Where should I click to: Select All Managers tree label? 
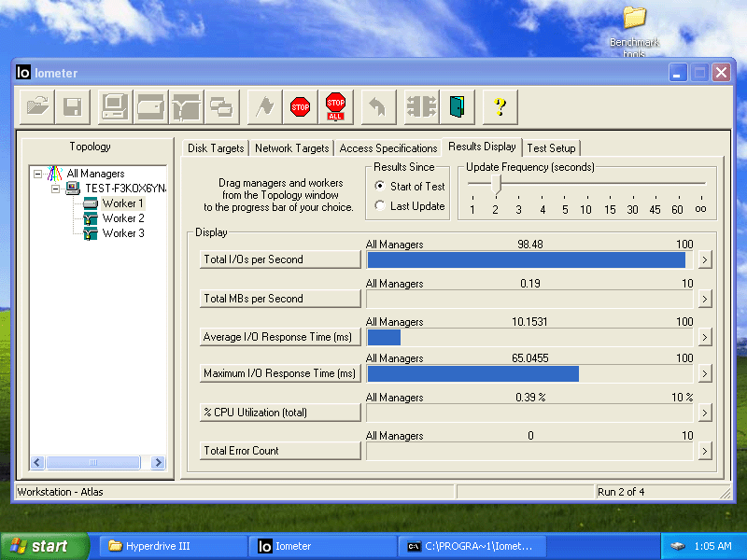[95, 174]
